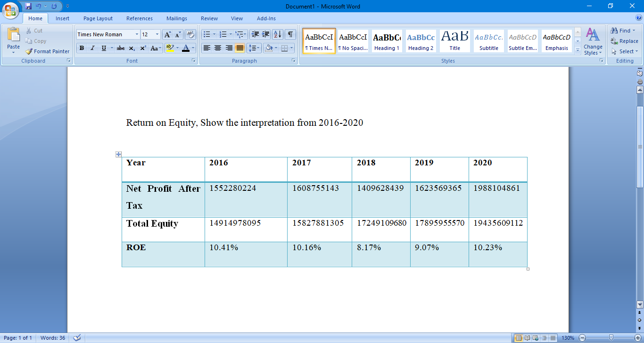The height and width of the screenshot is (343, 644).
Task: Sort the selected text alphabetically
Action: (278, 34)
